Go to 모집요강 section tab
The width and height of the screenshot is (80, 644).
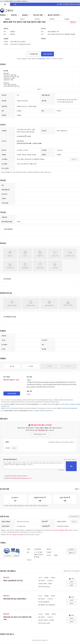[x=7, y=19]
